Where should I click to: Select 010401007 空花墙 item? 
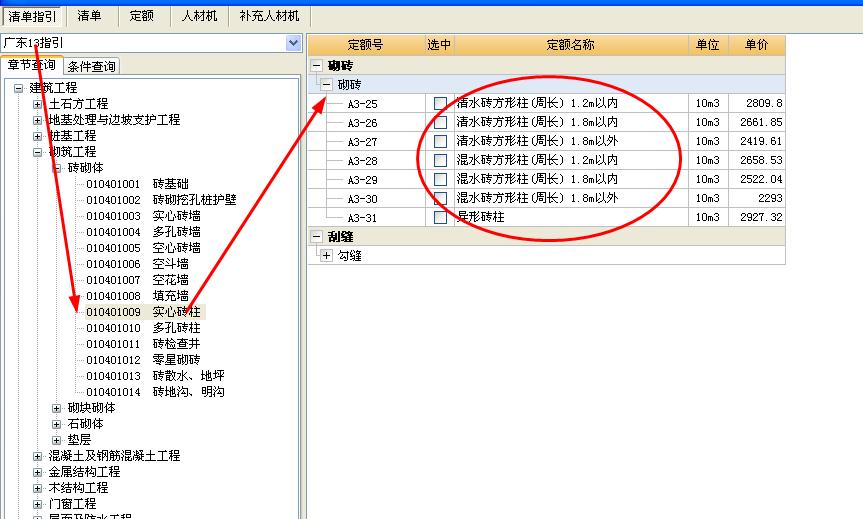pos(137,280)
